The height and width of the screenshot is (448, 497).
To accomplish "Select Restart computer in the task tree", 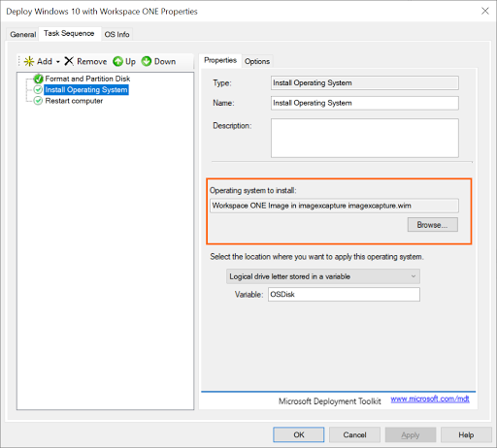I will click(x=74, y=101).
